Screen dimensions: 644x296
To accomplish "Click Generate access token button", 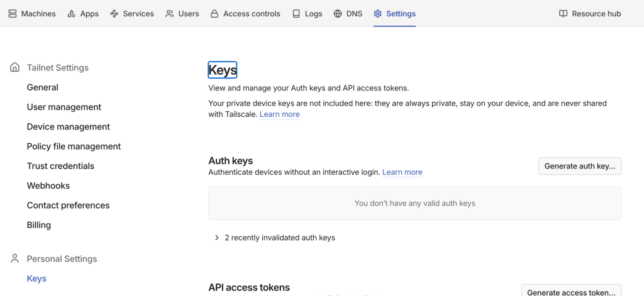I will click(571, 292).
